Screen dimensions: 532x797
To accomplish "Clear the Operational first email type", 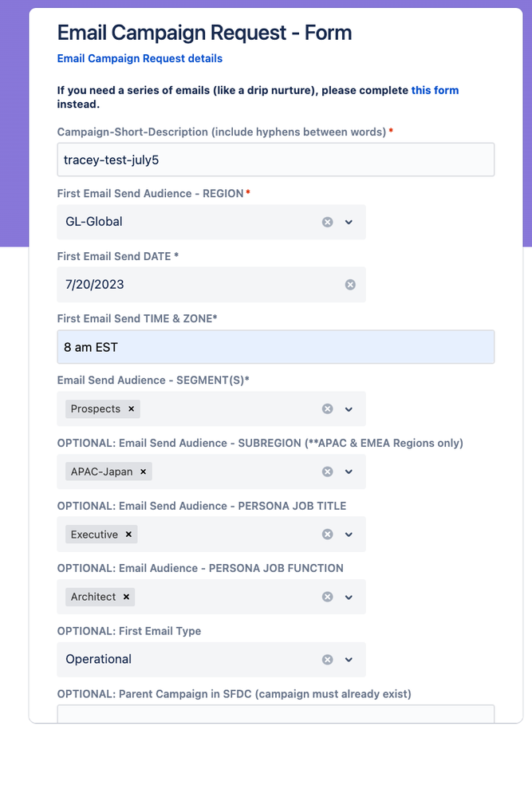I will [327, 660].
